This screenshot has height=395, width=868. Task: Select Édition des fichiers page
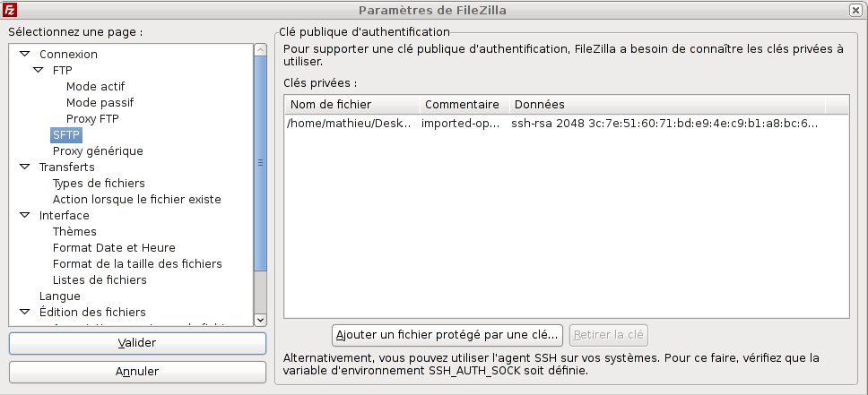tap(92, 312)
